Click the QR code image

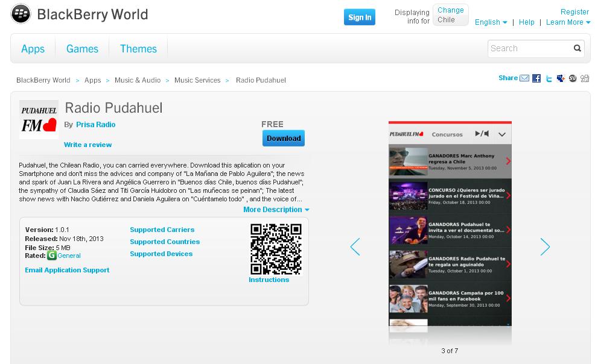pyautogui.click(x=276, y=249)
